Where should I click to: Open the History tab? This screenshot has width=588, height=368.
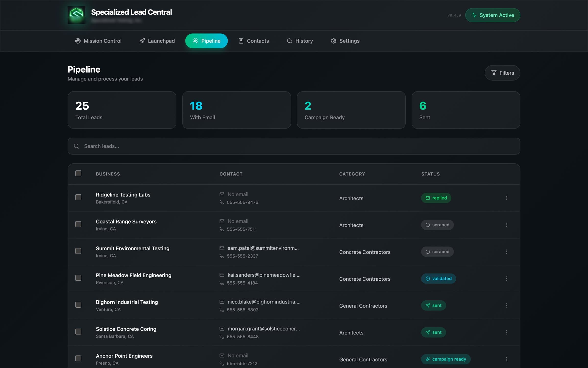point(300,41)
